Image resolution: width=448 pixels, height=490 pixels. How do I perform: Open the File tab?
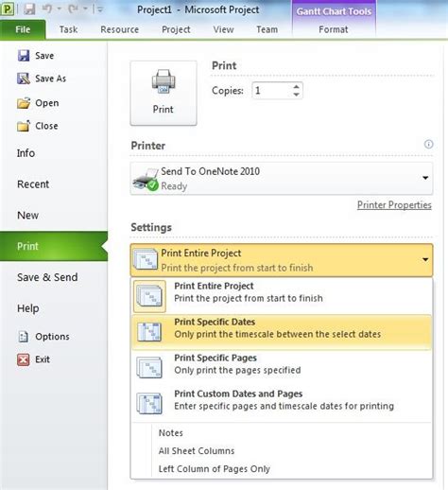pyautogui.click(x=23, y=29)
